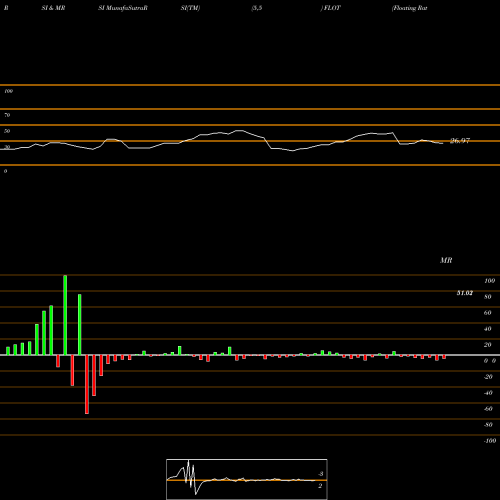Click the Floating Rate header text
Screen dimensions: 500x500
point(410,8)
